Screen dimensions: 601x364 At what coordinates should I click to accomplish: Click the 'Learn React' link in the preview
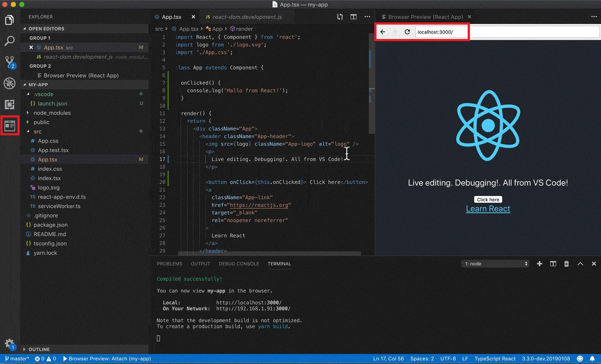488,208
